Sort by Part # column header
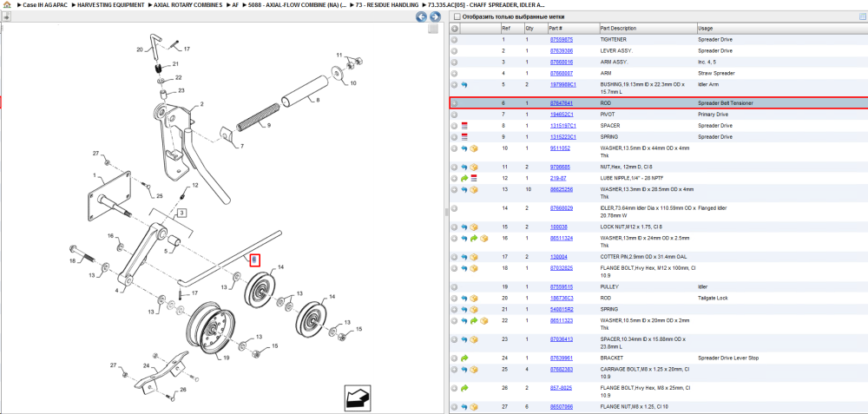This screenshot has height=414, width=868. 573,29
